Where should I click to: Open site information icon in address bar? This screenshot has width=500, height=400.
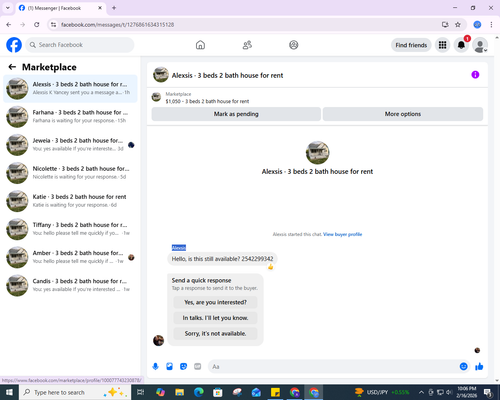(53, 25)
